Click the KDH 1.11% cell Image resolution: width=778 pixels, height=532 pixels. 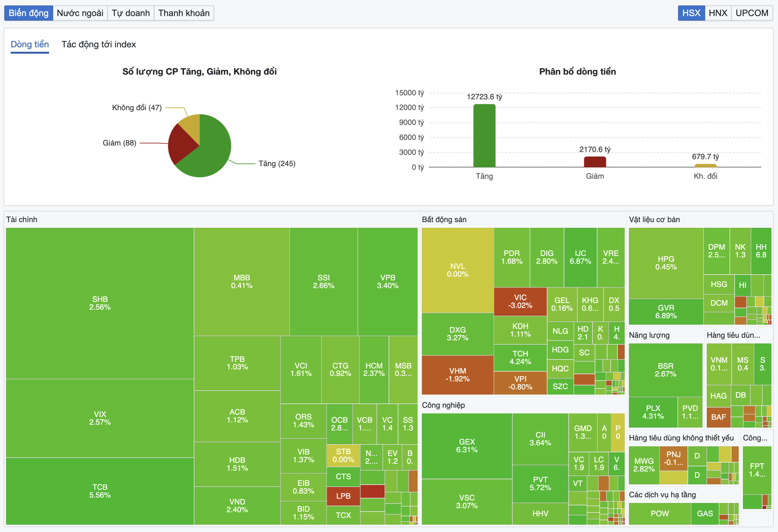pos(520,330)
